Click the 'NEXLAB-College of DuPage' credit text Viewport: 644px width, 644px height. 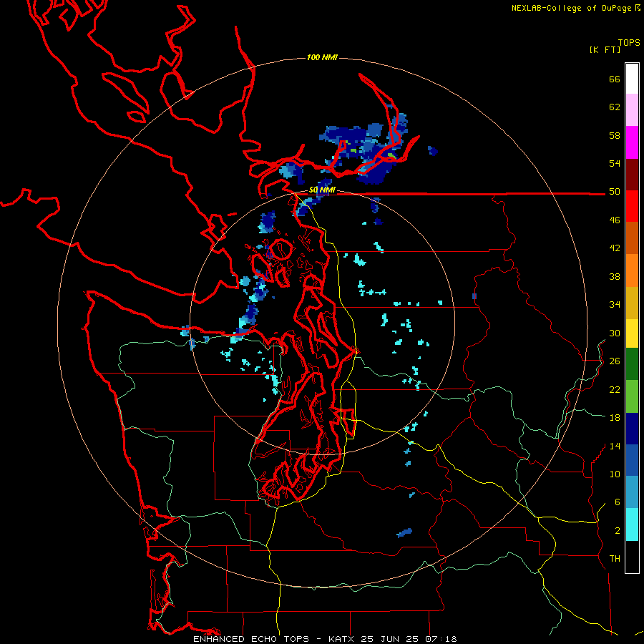click(571, 8)
